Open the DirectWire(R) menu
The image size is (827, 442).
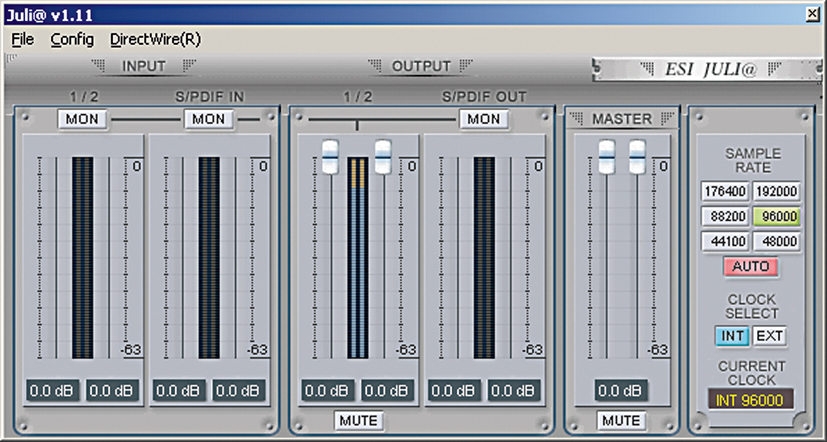pyautogui.click(x=156, y=40)
